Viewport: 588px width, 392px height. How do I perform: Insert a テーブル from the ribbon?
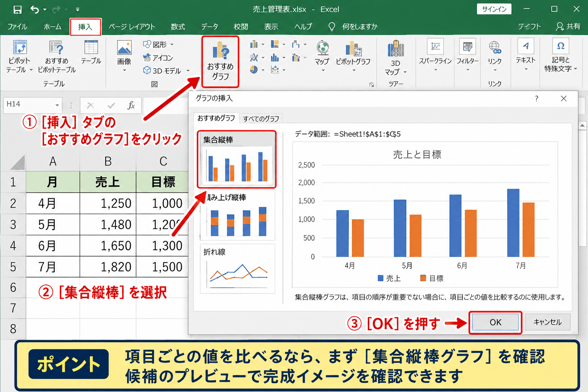point(91,52)
